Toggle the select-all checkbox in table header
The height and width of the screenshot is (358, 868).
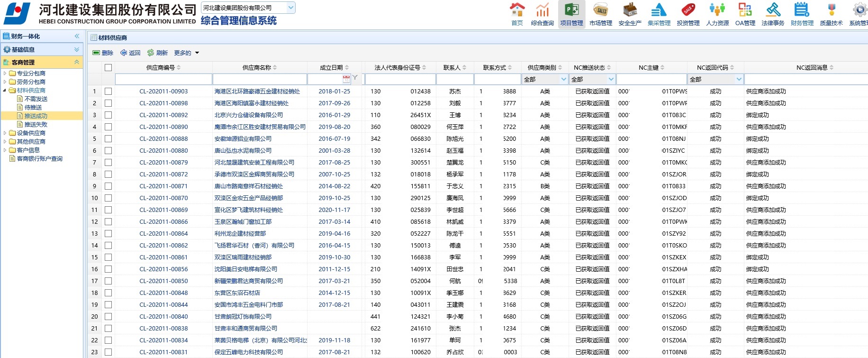(108, 68)
